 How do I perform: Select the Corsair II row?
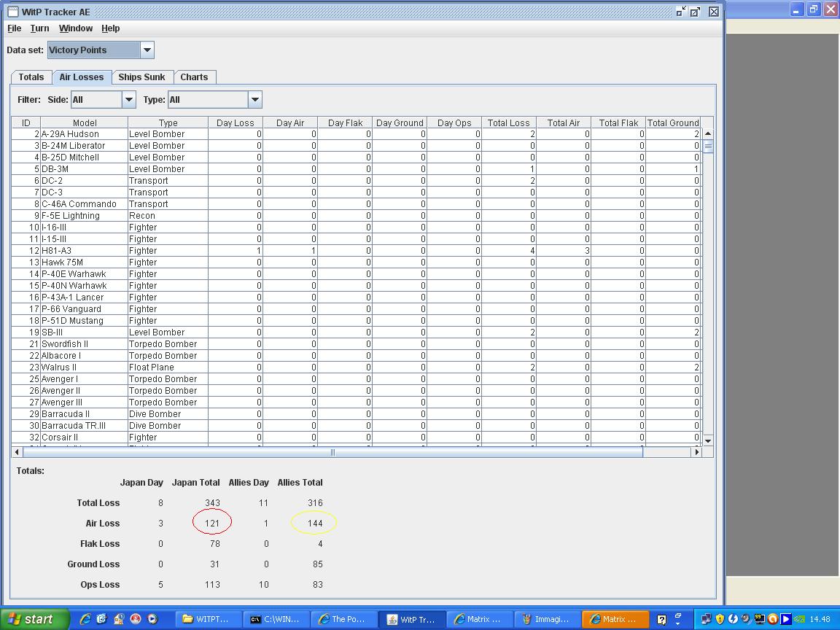tap(357, 437)
